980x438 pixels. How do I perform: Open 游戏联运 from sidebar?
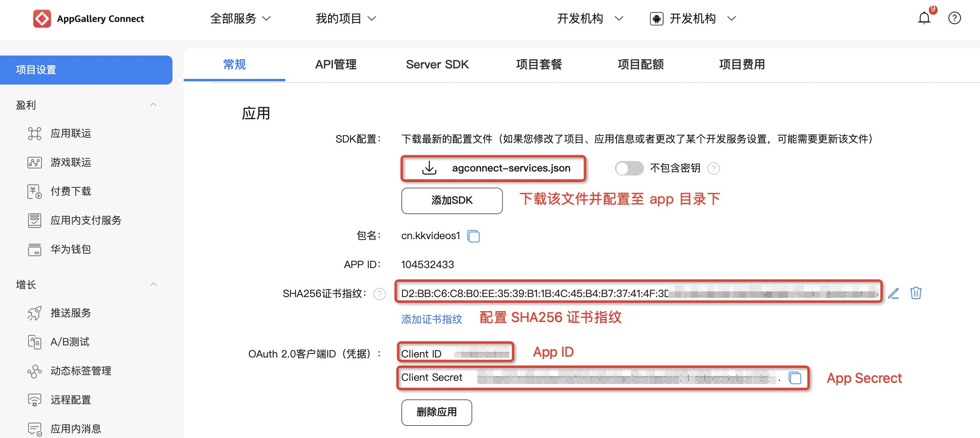71,163
